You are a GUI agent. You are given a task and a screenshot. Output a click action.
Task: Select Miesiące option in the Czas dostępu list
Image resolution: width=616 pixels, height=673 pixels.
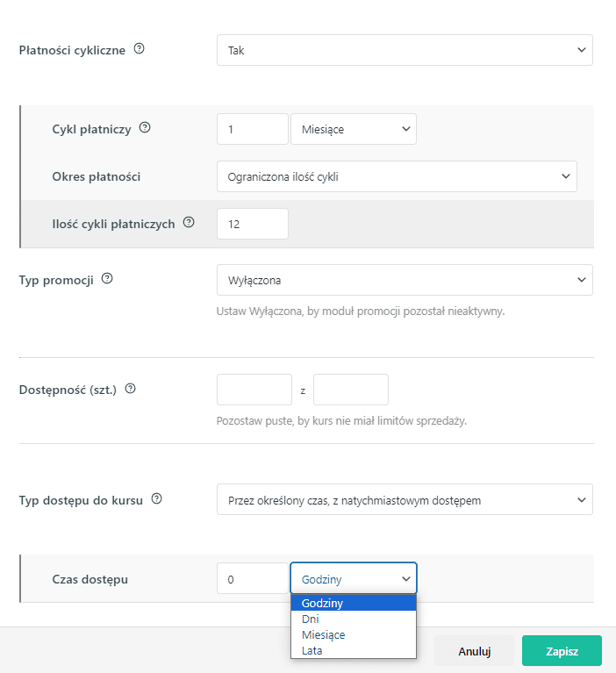354,634
